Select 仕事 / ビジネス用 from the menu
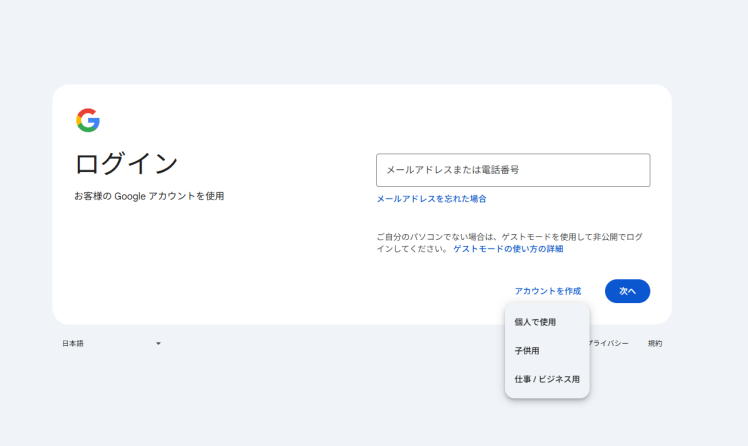 pos(547,379)
